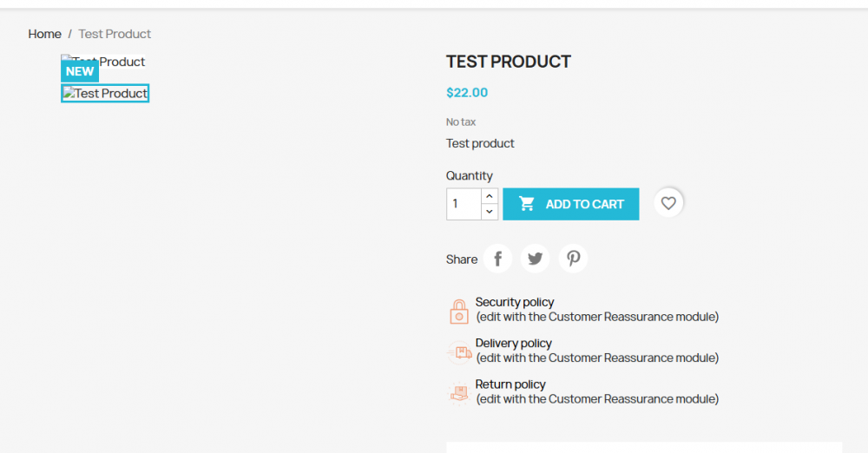Click the Security policy lock icon
The height and width of the screenshot is (453, 868).
coord(459,311)
